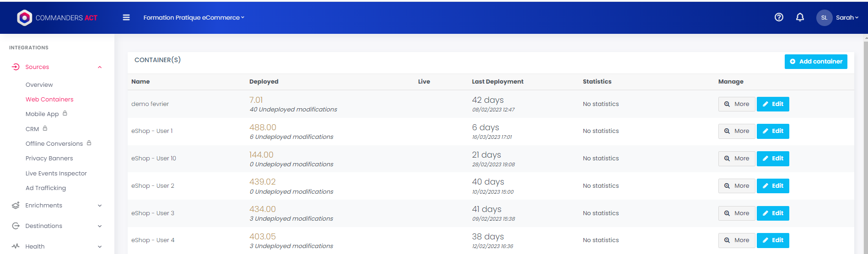Screen dimensions: 868x254
Task: Click the Commanders Act logo icon
Action: [24, 18]
